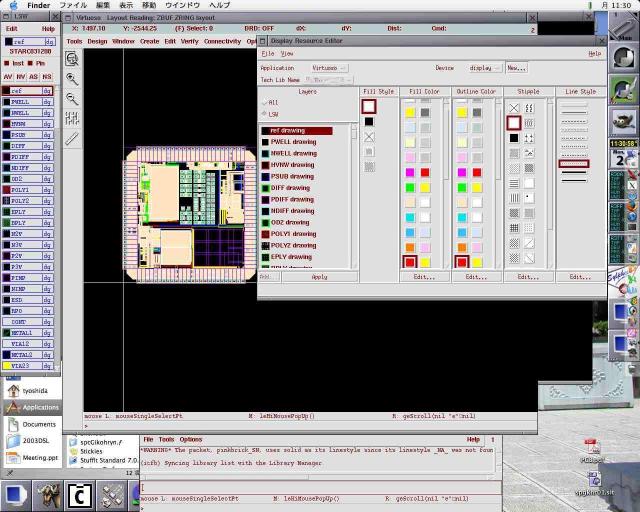The image size is (640, 512).
Task: Click Edit... under Stipple column
Action: pos(528,277)
